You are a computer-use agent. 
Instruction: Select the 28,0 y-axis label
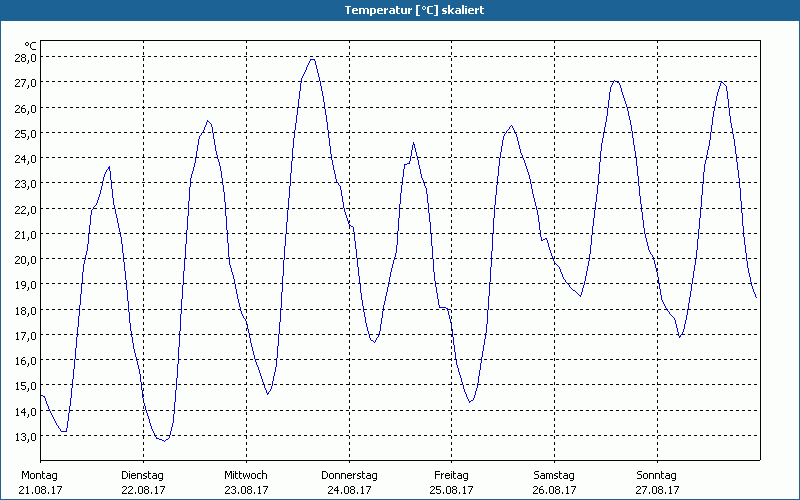coord(25,57)
